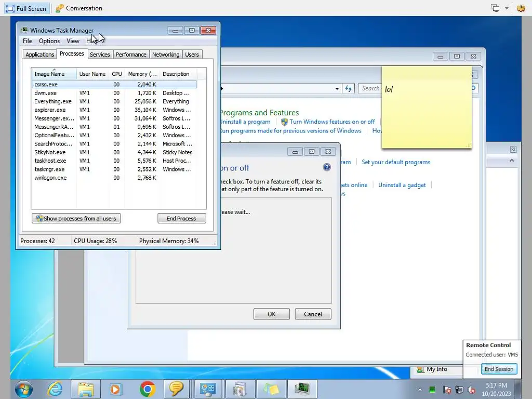Open Conversation in the viewer toolbar

point(79,8)
